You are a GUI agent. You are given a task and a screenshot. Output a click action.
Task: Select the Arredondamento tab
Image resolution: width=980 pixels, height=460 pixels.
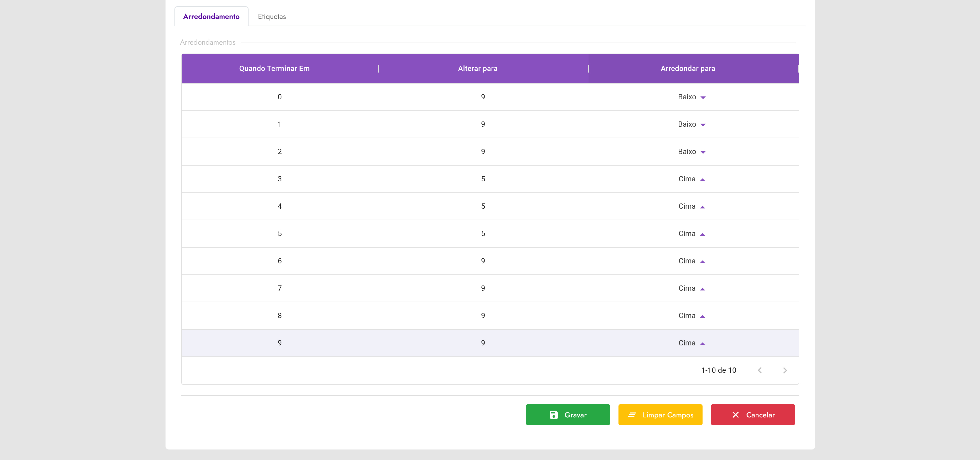click(x=211, y=17)
